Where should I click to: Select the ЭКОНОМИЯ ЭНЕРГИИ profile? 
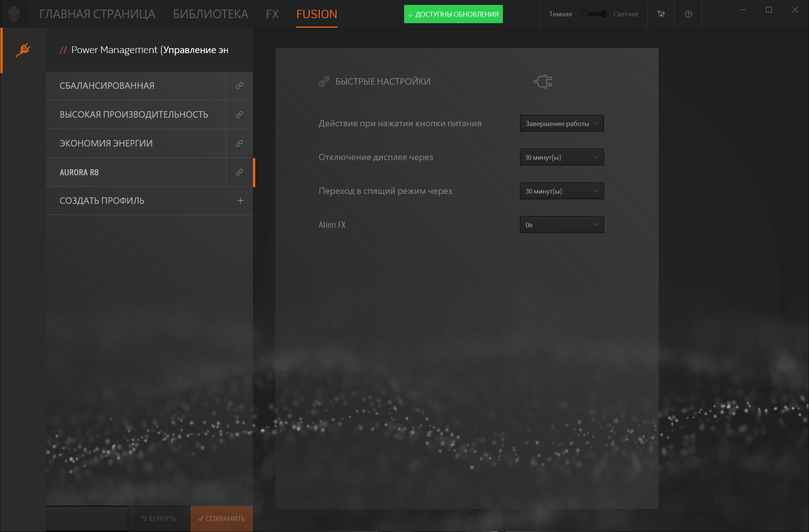point(136,143)
